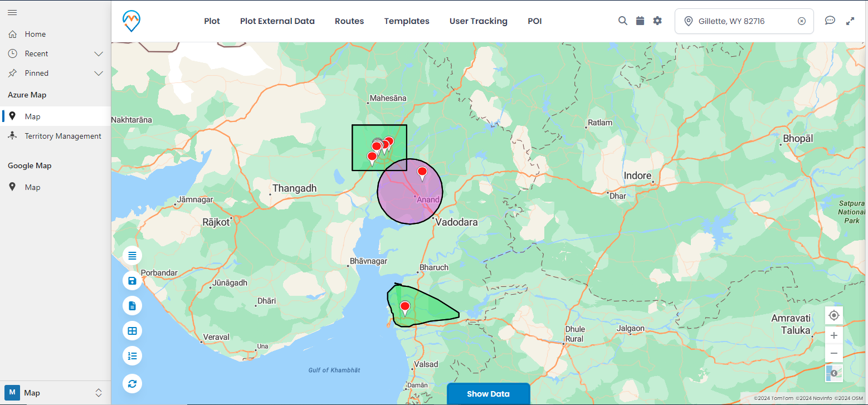Click the Valsad label on map
Viewport: 868px width, 405px height.
click(x=426, y=364)
